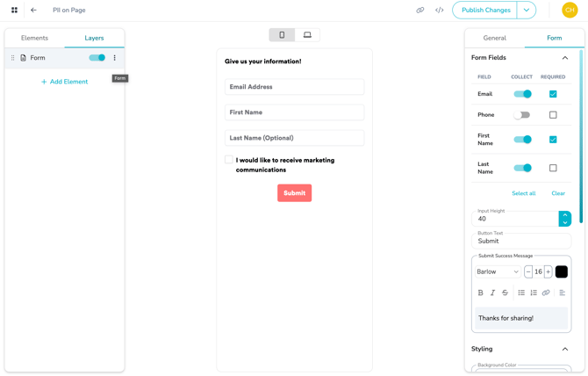This screenshot has width=588, height=376.
Task: Click the back arrow icon
Action: pyautogui.click(x=33, y=11)
